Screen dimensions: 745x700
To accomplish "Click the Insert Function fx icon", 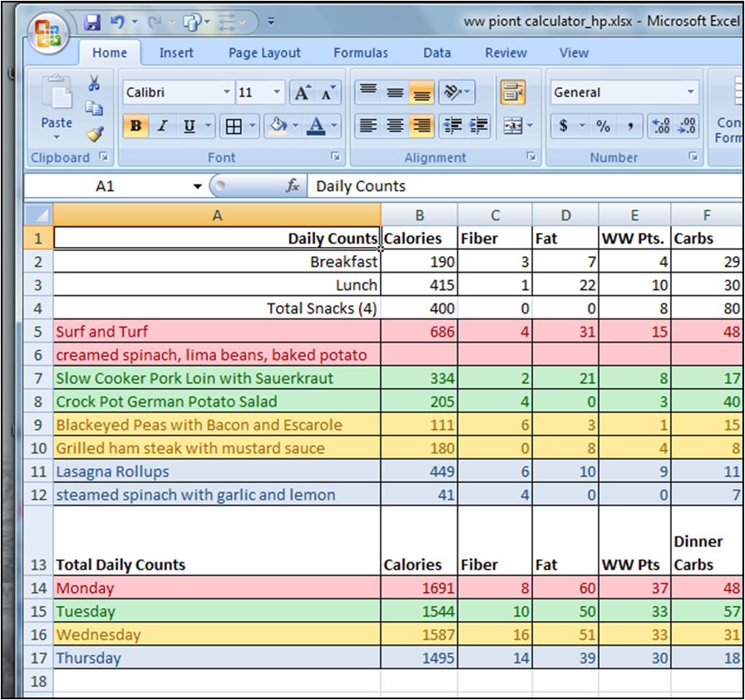I will click(x=293, y=185).
